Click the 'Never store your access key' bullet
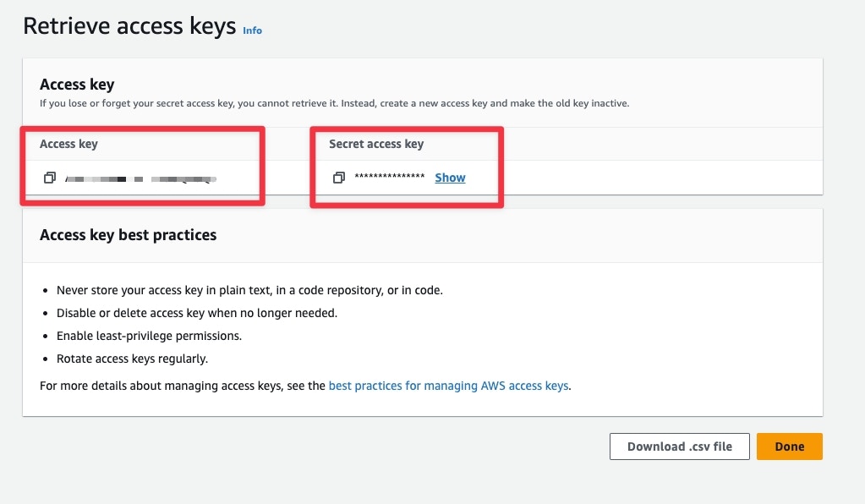The image size is (865, 504). point(249,290)
